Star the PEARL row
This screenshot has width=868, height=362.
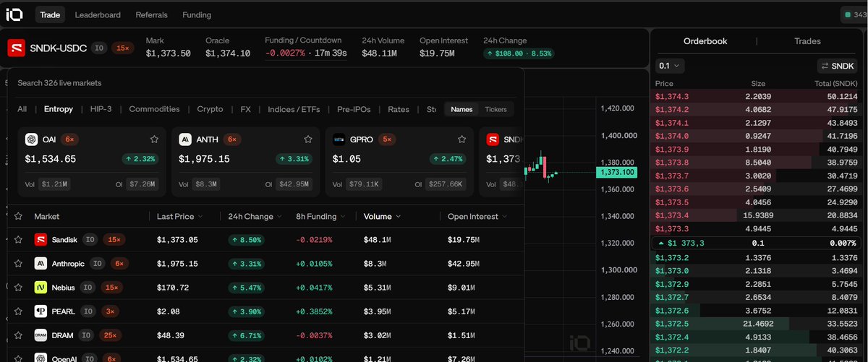18,311
